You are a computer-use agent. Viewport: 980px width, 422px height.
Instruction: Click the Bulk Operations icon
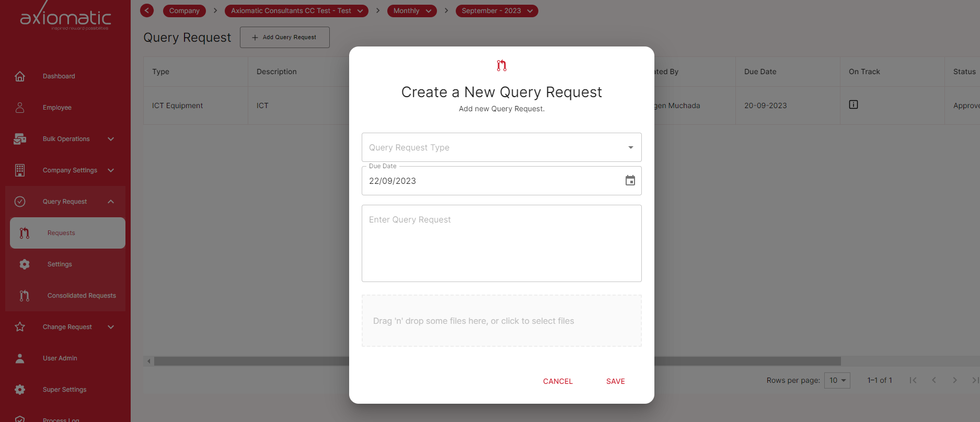(20, 139)
